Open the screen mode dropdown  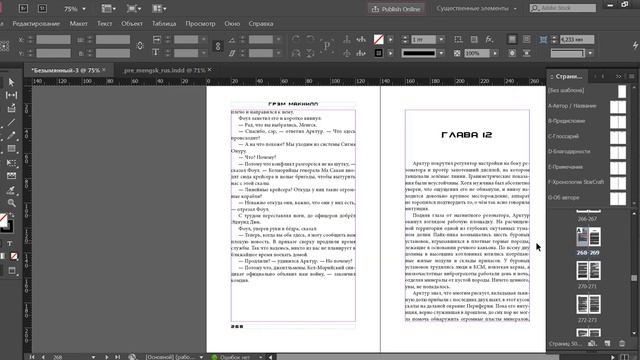pyautogui.click(x=135, y=9)
